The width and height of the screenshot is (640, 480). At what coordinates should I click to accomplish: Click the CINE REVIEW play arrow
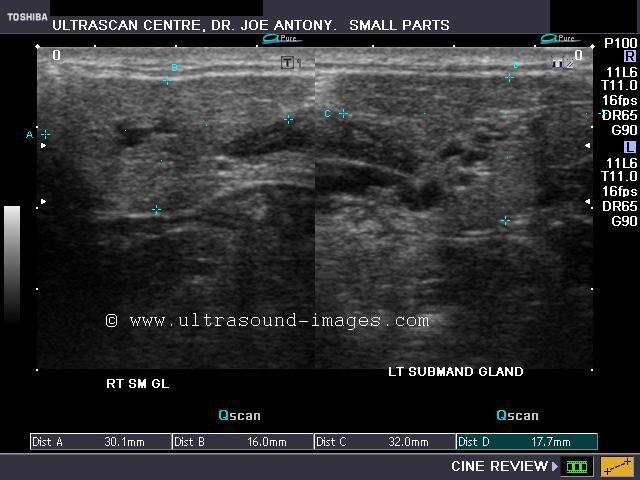tap(555, 466)
